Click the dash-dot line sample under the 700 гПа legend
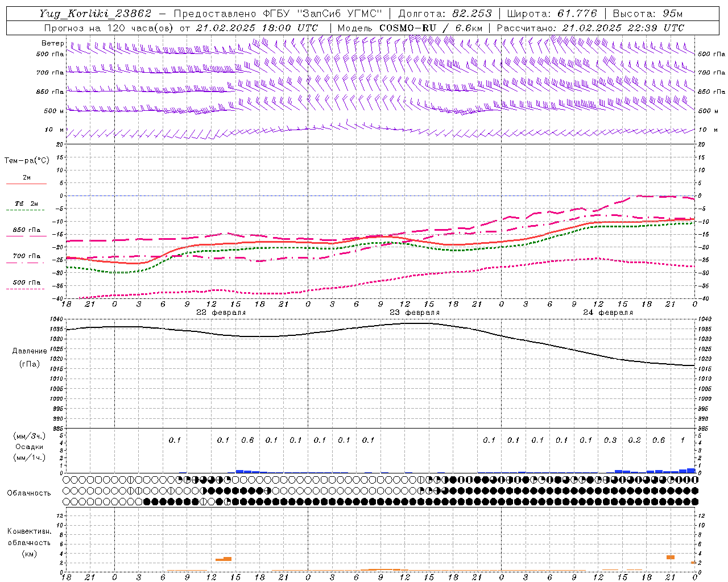The image size is (728, 582). tap(26, 263)
